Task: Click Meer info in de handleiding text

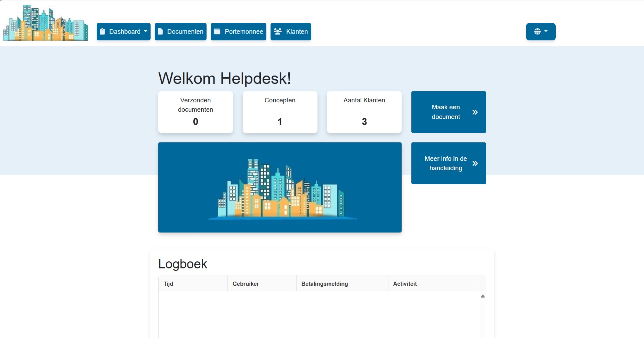Action: pos(446,163)
